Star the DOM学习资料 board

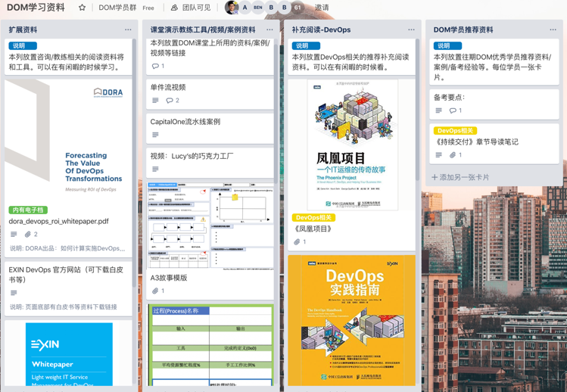[82, 8]
